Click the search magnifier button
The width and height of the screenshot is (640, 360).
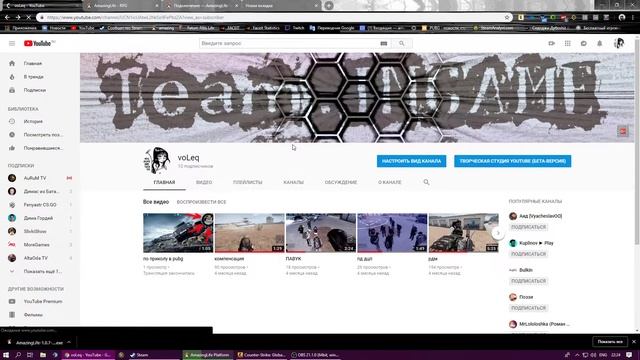(x=402, y=43)
